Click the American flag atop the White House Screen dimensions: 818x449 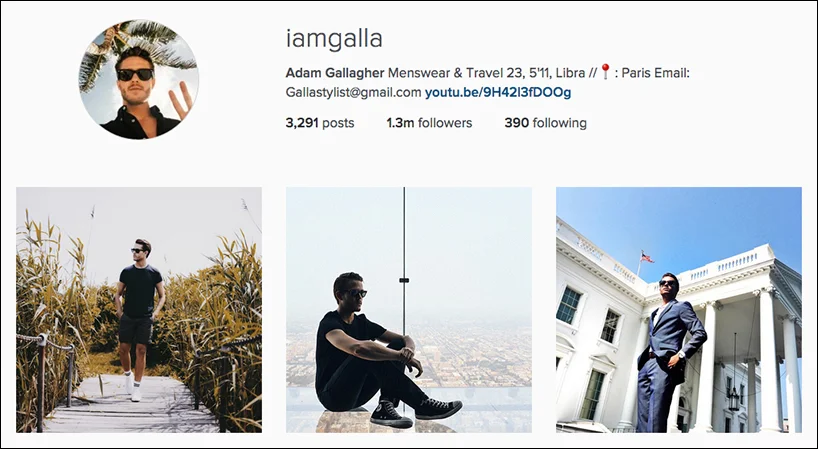(x=647, y=257)
